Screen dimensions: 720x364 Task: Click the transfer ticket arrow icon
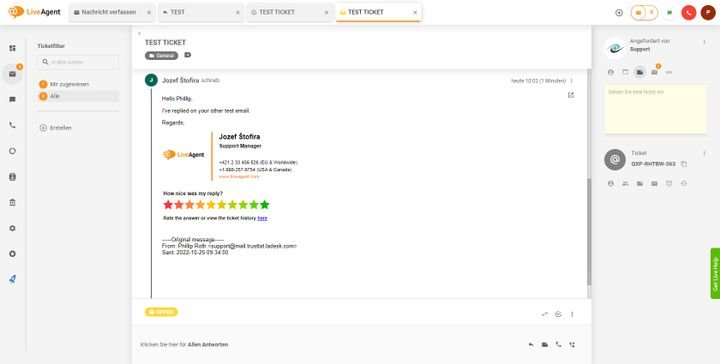(x=545, y=314)
